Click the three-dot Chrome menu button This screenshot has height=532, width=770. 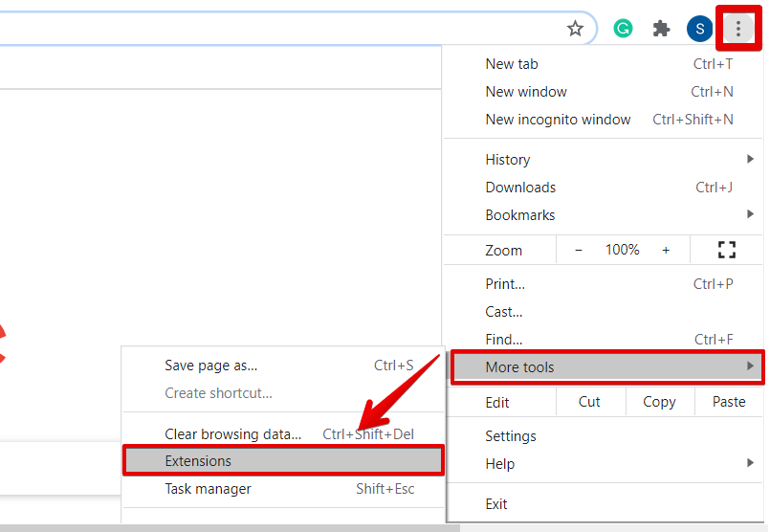737,29
